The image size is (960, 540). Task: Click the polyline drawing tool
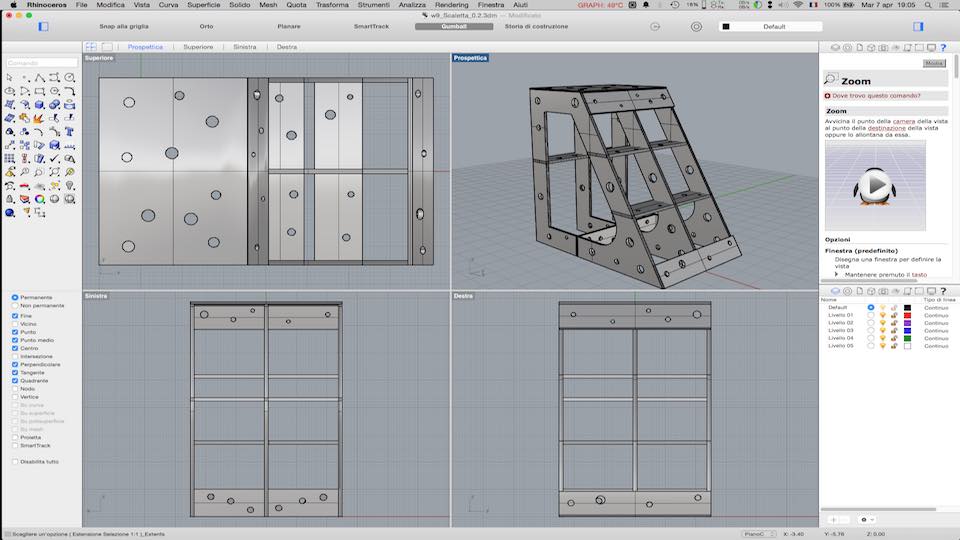point(39,78)
